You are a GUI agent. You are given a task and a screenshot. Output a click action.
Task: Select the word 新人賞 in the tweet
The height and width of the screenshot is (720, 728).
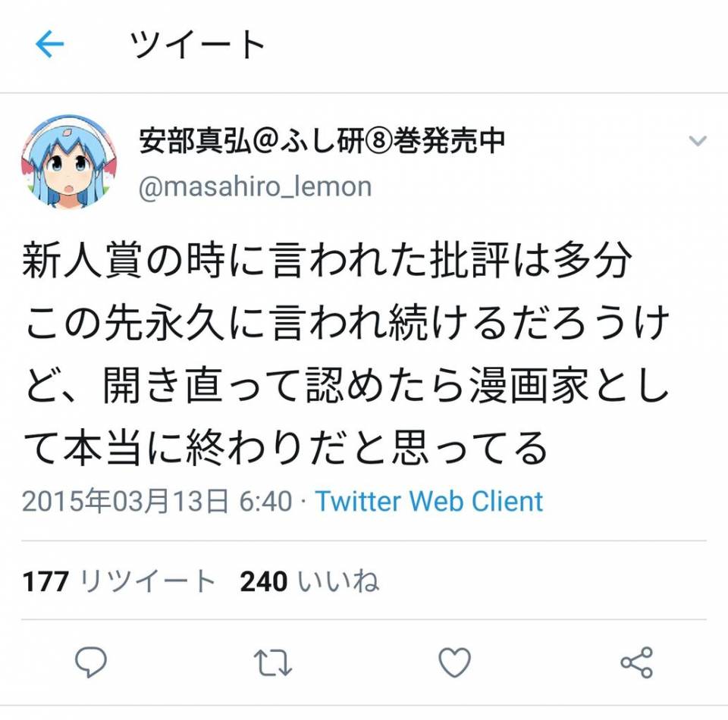point(82,260)
